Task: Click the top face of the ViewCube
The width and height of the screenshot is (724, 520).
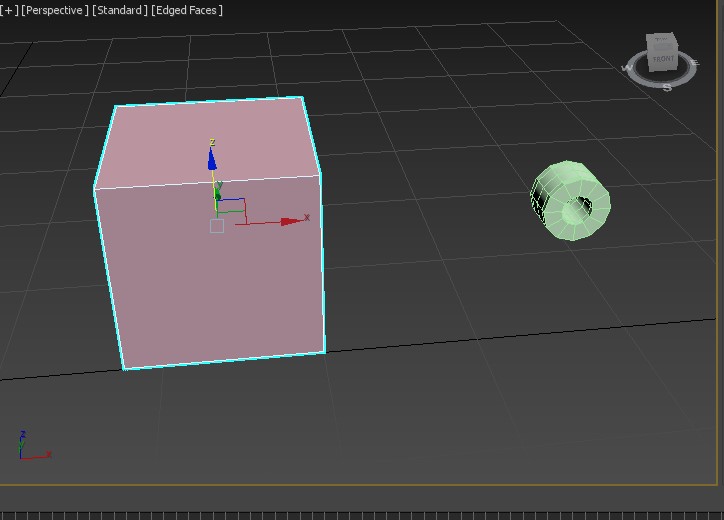Action: pyautogui.click(x=661, y=41)
